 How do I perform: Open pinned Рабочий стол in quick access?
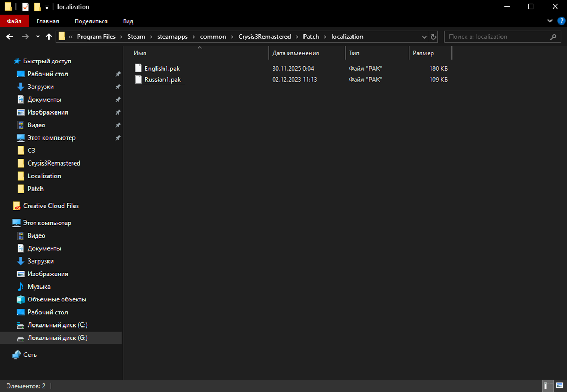coord(48,74)
